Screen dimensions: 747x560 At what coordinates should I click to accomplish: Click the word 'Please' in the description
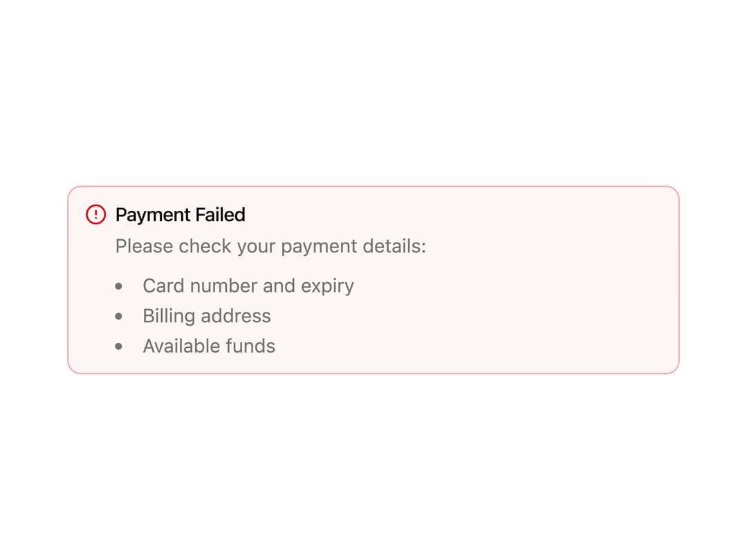tap(145, 246)
